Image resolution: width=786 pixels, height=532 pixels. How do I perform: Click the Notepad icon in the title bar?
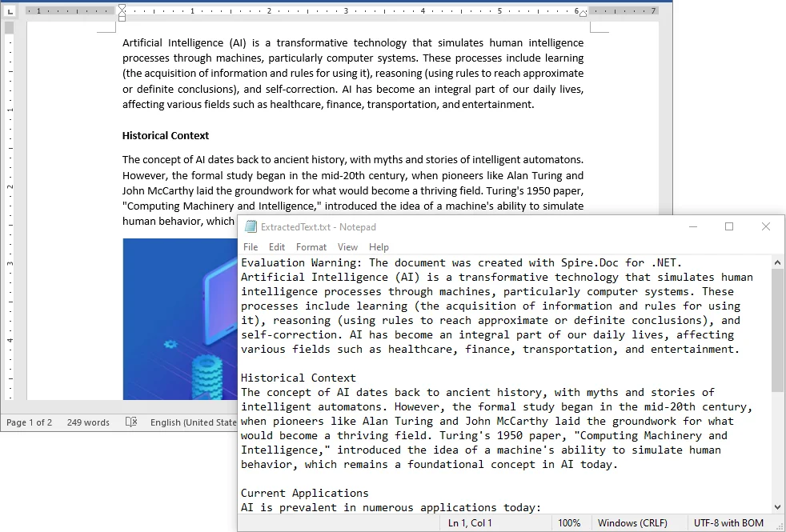pos(249,226)
